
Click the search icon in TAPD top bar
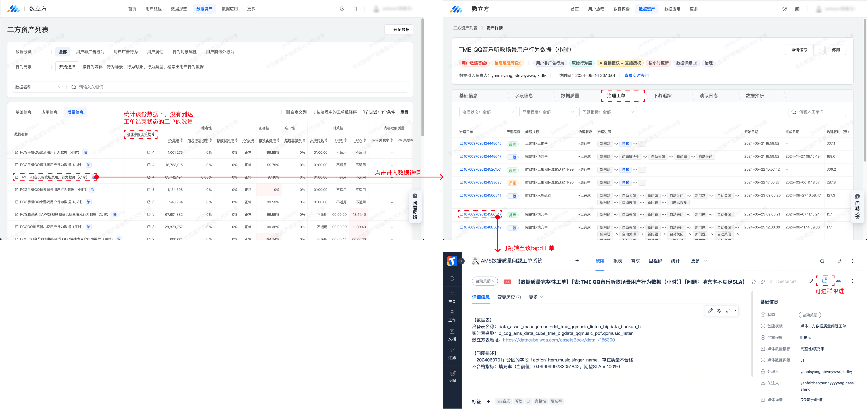click(822, 261)
